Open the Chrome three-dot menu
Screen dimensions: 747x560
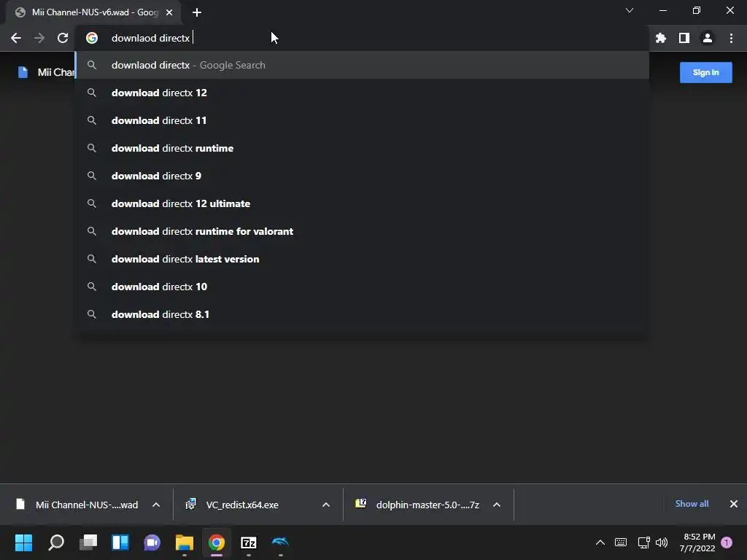[731, 38]
